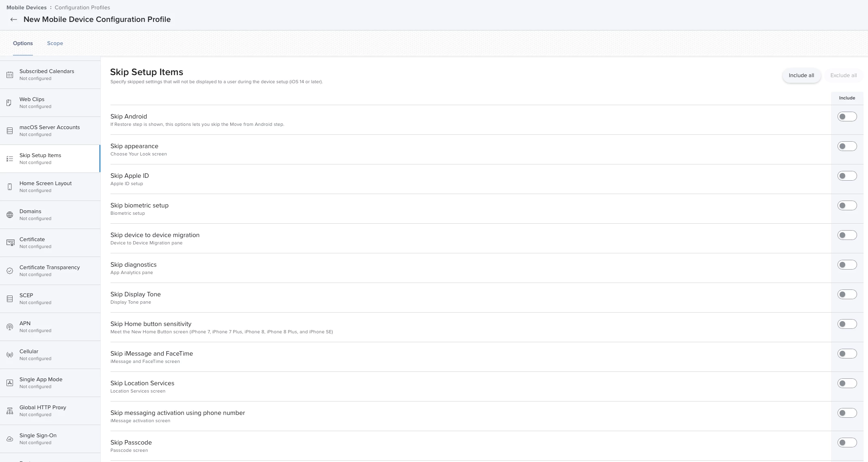Click the Exclude all button
The image size is (868, 462).
click(843, 76)
